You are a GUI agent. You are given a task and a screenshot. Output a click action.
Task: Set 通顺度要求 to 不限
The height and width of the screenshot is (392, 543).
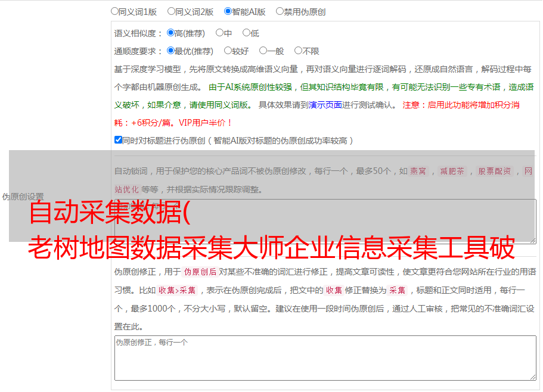[x=298, y=51]
